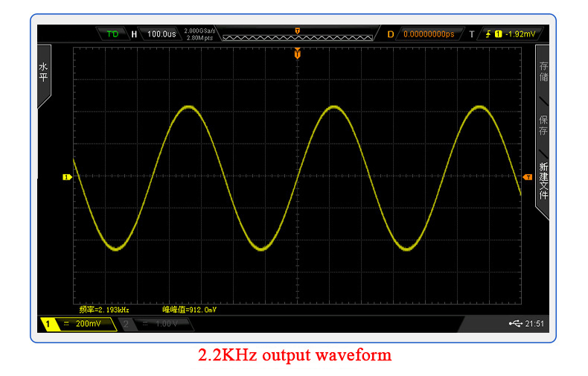
Task: Click the orange T trigger position marker above the grid
Action: tap(298, 54)
